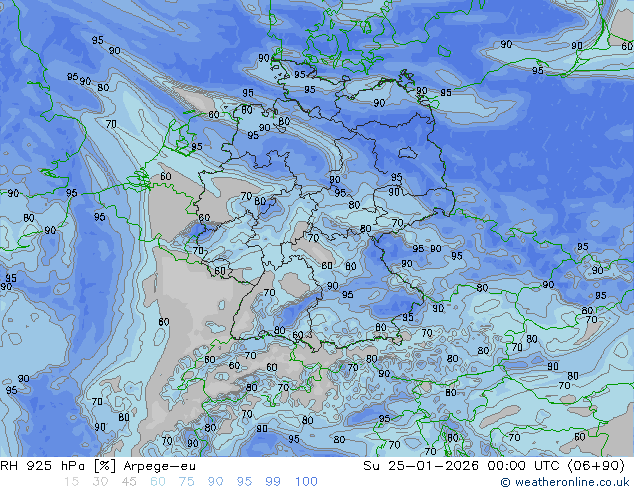
Task: Click legend scale value 60 below the title
Action: (x=158, y=482)
